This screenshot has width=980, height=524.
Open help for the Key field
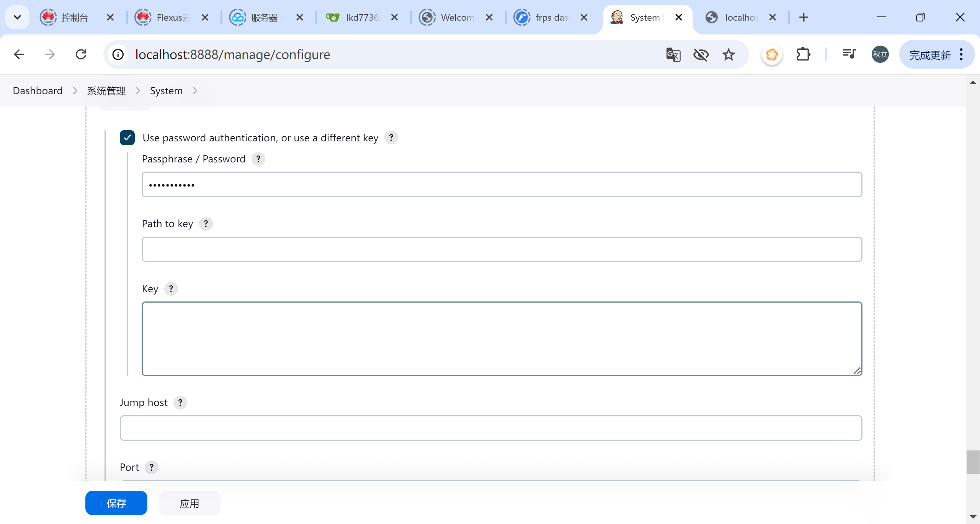pyautogui.click(x=171, y=289)
